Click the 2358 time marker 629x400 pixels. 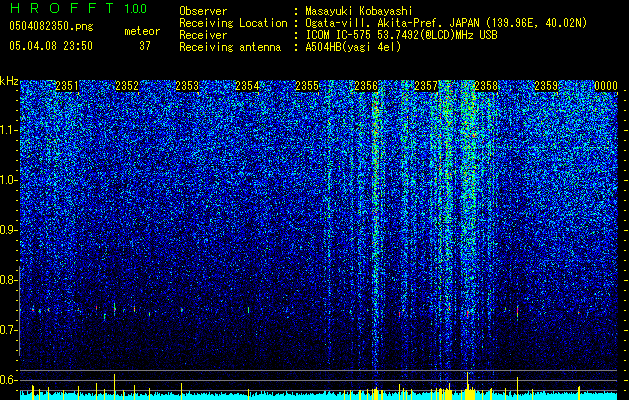point(486,86)
